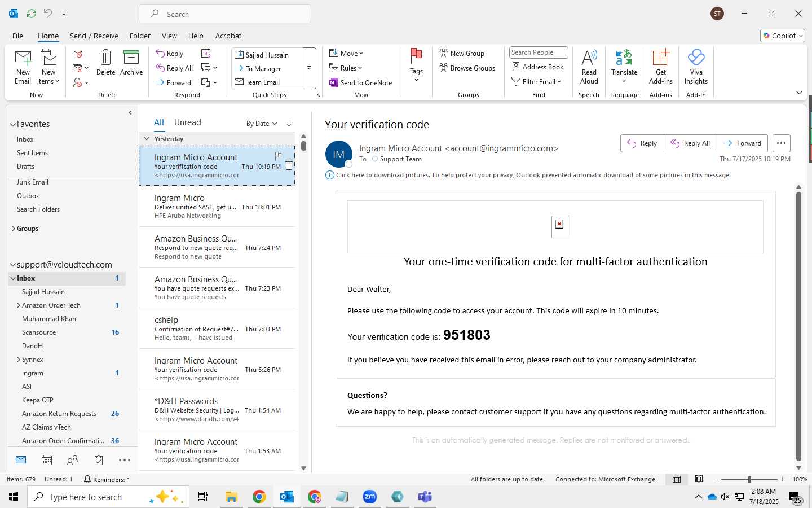Screen dimensions: 812x508
Task: Click the Reply button in ribbon
Action: (170, 54)
